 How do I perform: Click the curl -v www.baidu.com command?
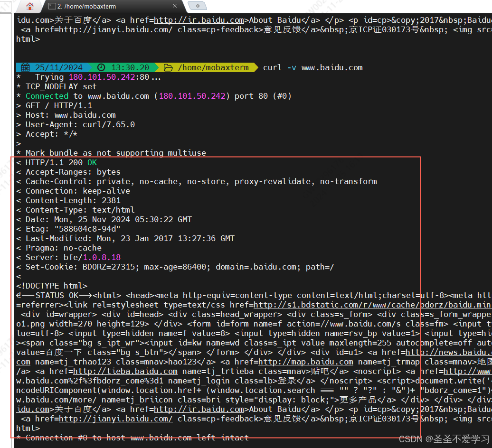313,67
